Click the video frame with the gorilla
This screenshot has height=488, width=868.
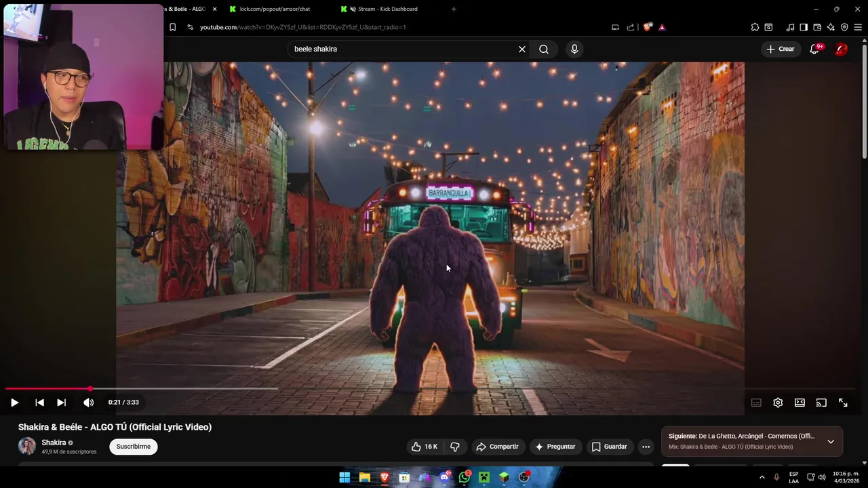coord(430,238)
